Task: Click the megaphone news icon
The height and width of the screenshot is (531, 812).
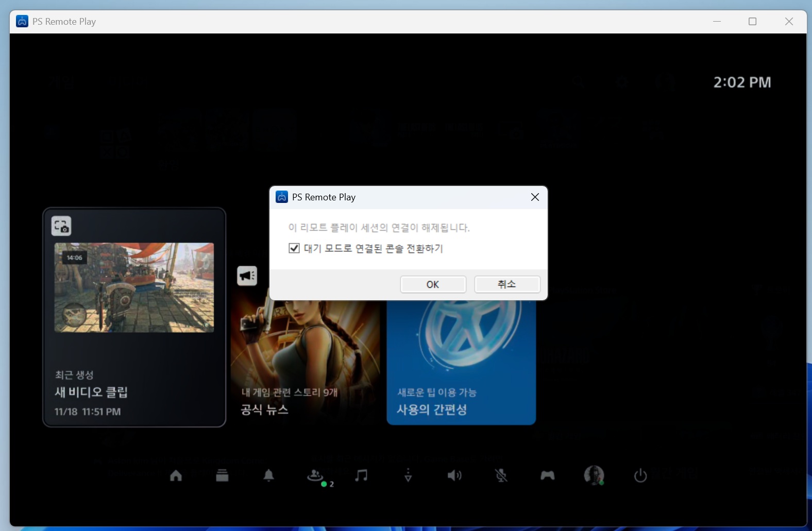Action: pyautogui.click(x=247, y=276)
